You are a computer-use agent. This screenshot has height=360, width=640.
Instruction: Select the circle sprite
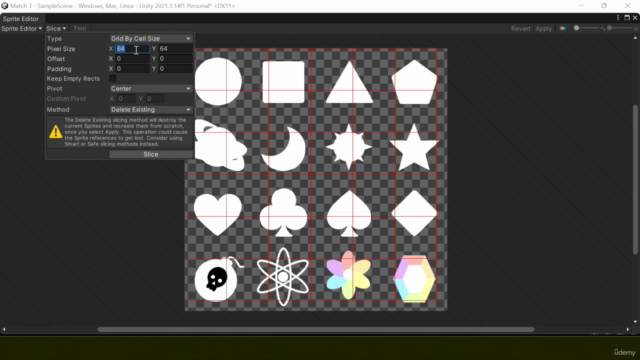pyautogui.click(x=218, y=82)
